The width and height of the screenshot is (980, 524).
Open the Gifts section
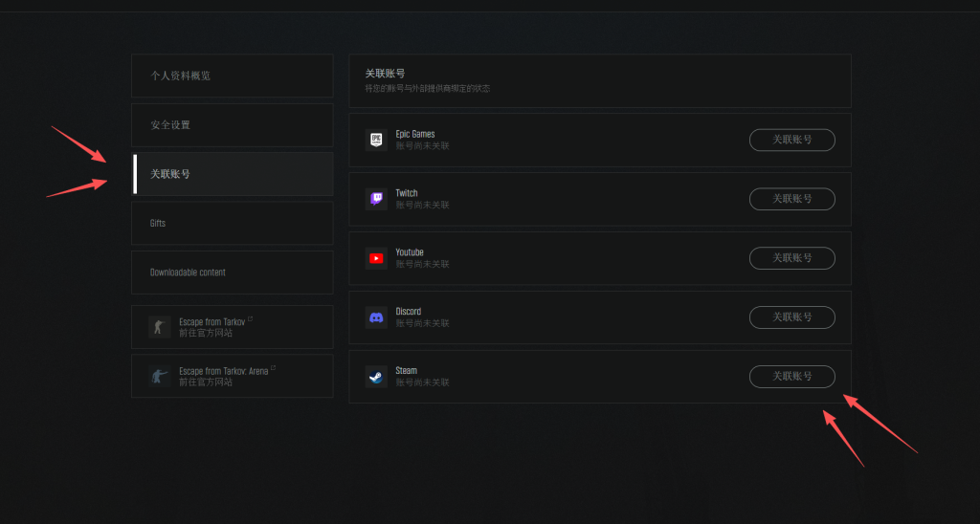[233, 223]
